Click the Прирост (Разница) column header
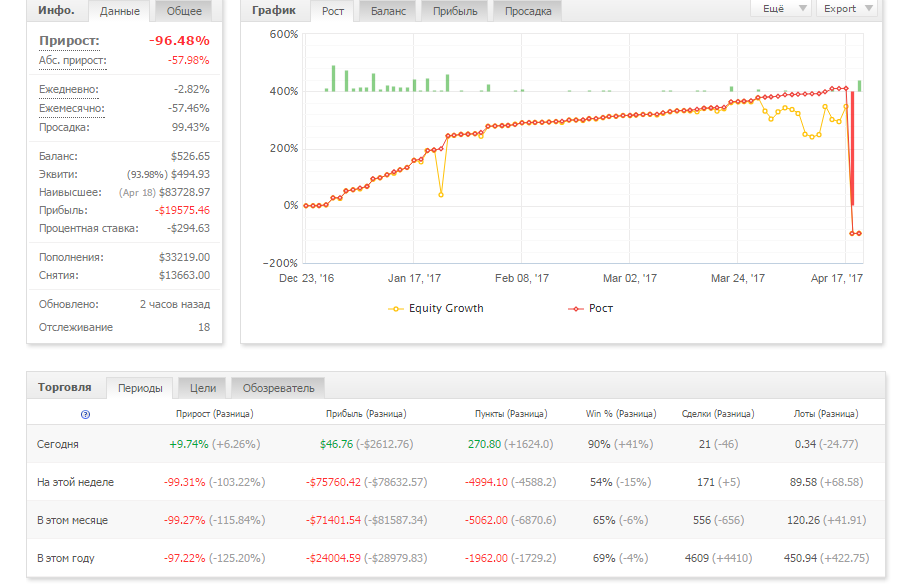Image resolution: width=921 pixels, height=584 pixels. click(x=214, y=414)
